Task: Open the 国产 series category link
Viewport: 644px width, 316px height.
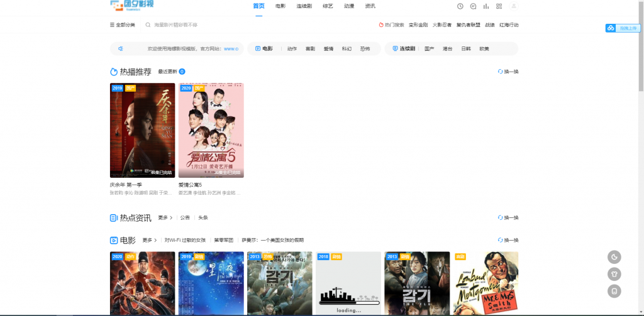Action: 429,49
